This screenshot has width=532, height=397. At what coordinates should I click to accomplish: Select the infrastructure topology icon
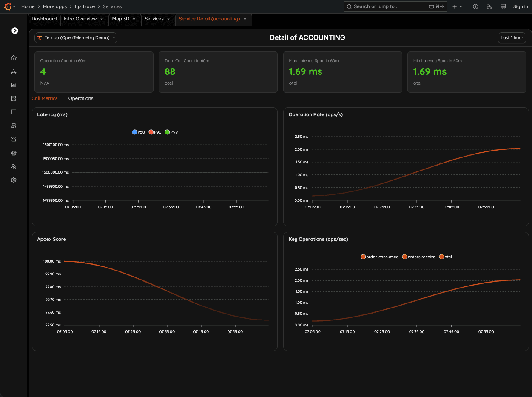(14, 126)
